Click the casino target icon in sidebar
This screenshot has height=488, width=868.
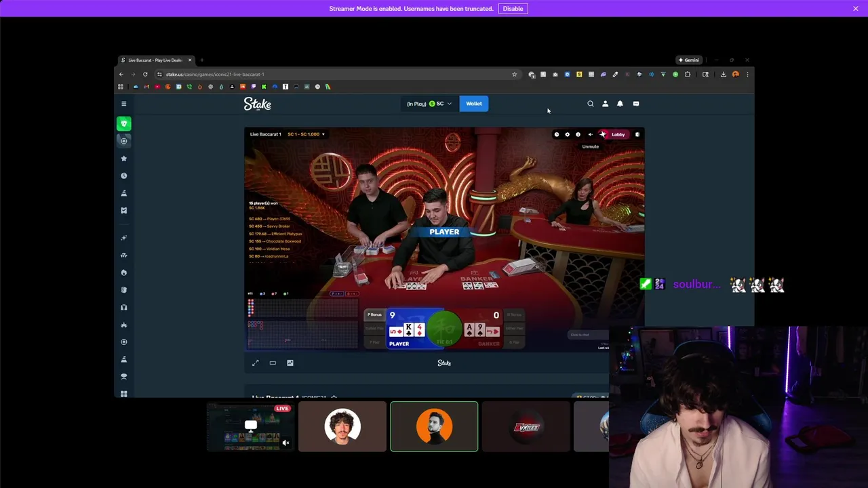pos(123,141)
